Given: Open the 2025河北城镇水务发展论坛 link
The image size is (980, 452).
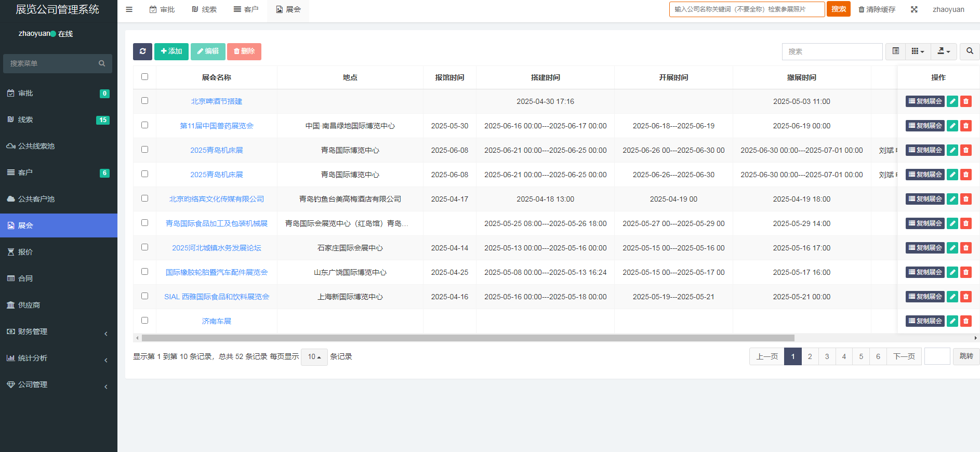Looking at the screenshot, I should pyautogui.click(x=217, y=248).
